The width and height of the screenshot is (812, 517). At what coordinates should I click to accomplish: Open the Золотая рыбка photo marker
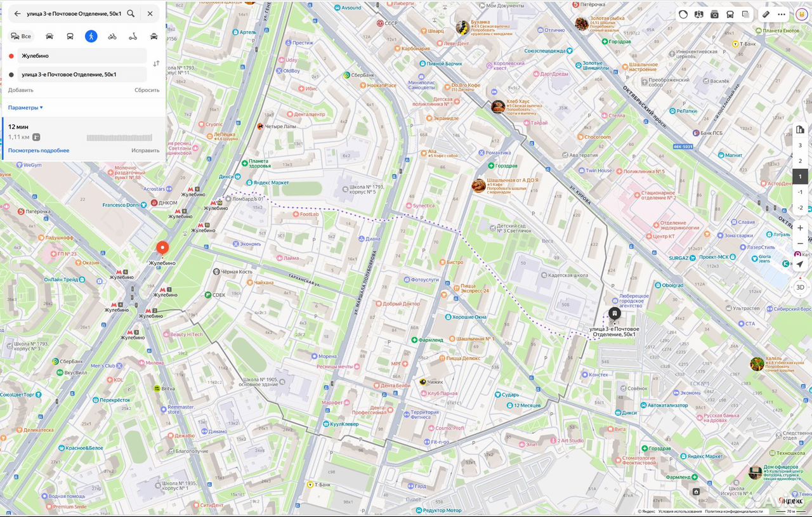tap(582, 23)
